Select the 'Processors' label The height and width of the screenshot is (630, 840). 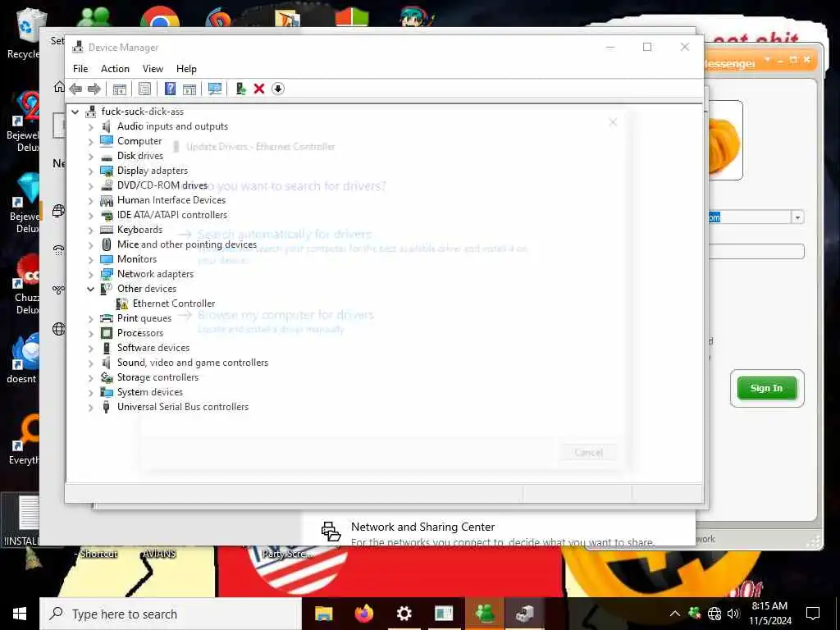[140, 333]
